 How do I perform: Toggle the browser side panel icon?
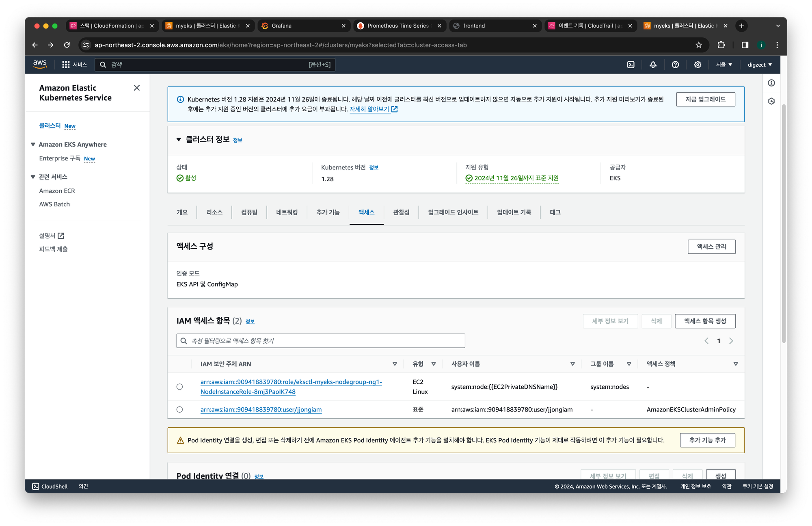pos(745,45)
